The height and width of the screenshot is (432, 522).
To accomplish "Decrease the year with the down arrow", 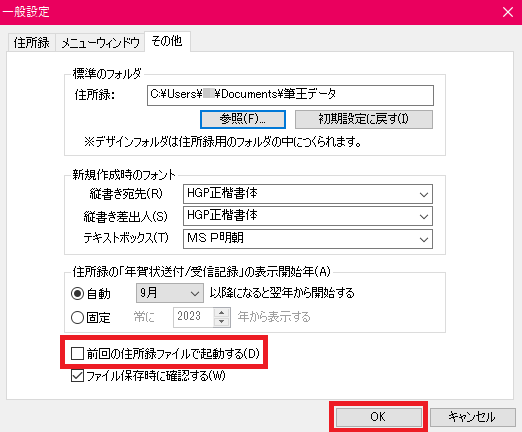I will coord(222,322).
